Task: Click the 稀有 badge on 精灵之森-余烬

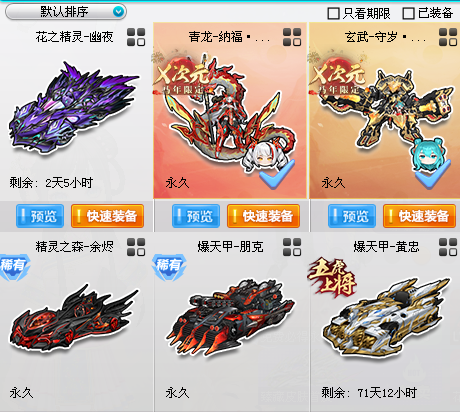Action: 14,267
